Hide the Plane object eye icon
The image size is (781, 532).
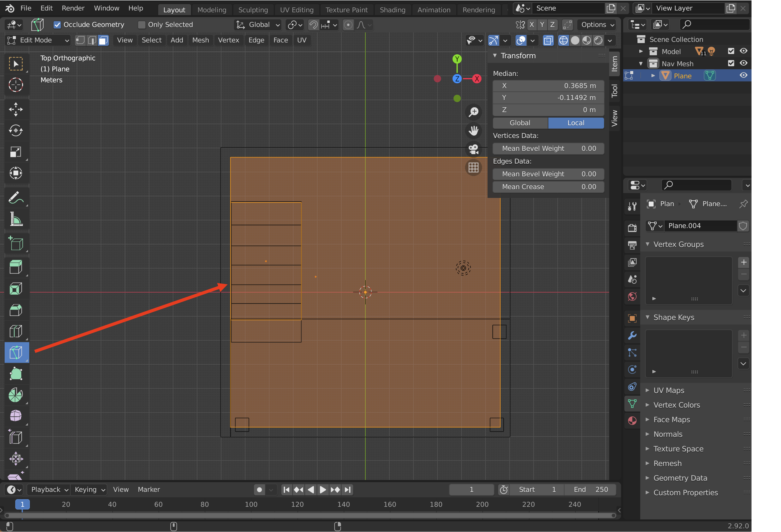[743, 75]
